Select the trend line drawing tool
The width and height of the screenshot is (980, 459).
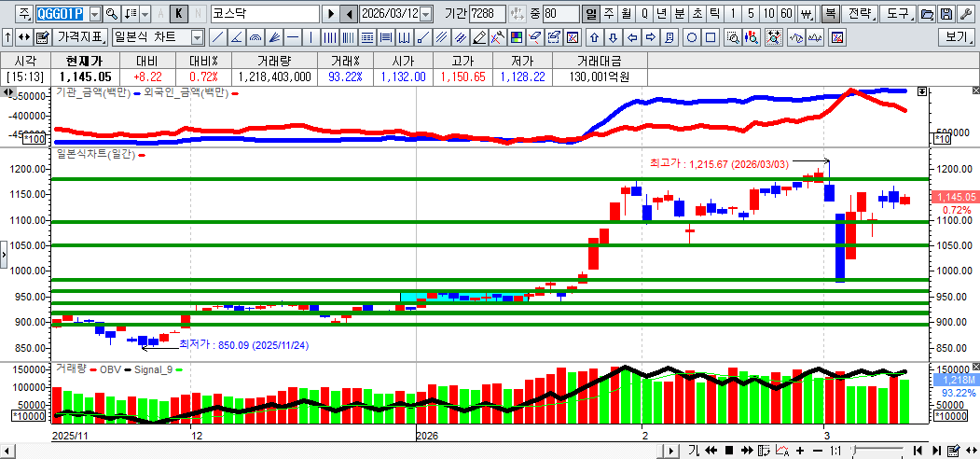pos(217,37)
